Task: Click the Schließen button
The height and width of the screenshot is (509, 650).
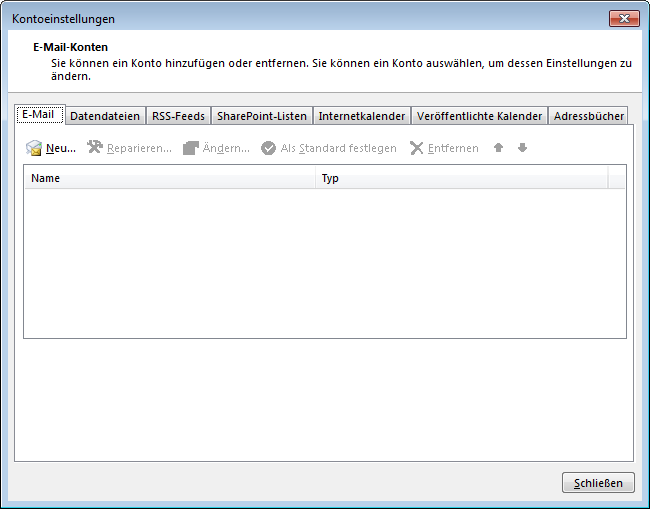Action: coord(598,483)
